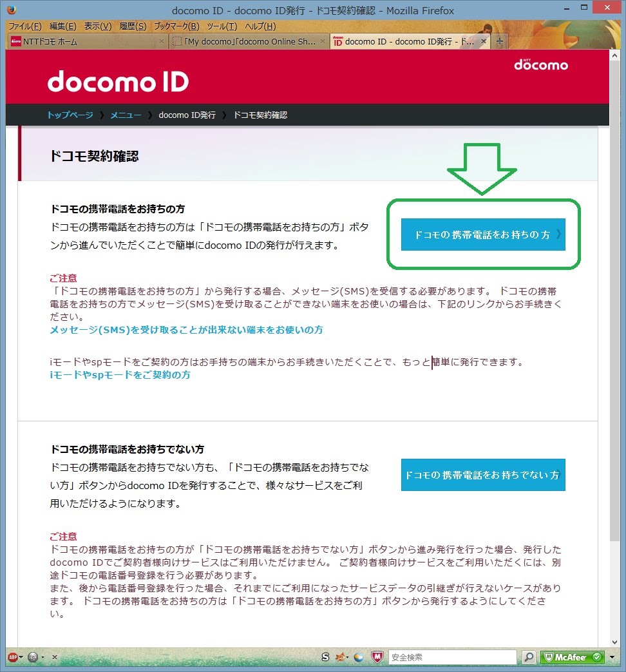Image resolution: width=626 pixels, height=672 pixels.
Task: Close the add-on bar with the x
Action: pyautogui.click(x=54, y=657)
